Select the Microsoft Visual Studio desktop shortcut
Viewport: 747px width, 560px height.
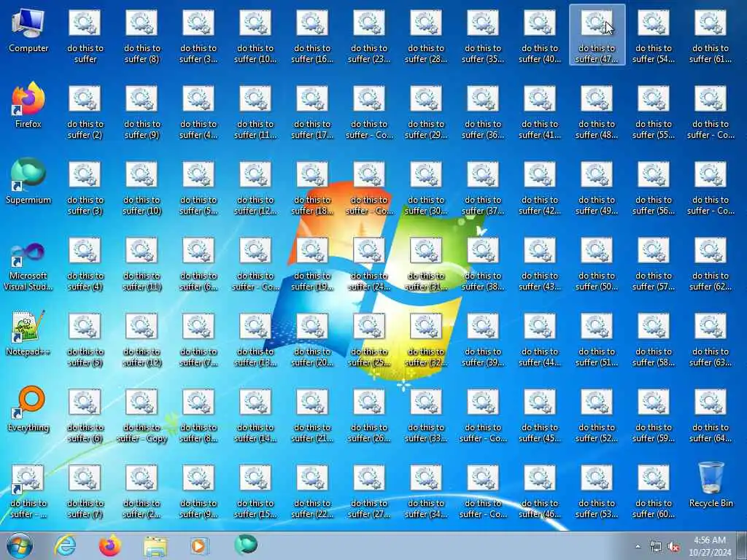pyautogui.click(x=28, y=267)
